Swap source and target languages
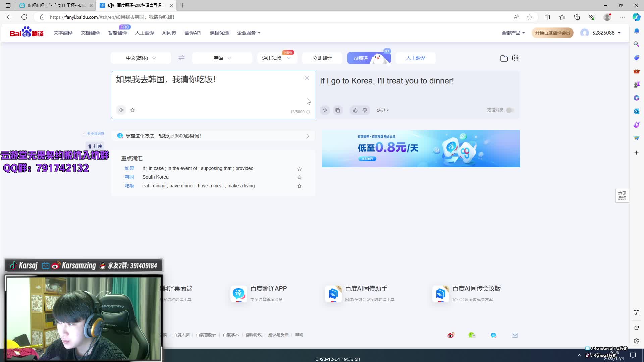Image resolution: width=644 pixels, height=362 pixels. [x=181, y=58]
